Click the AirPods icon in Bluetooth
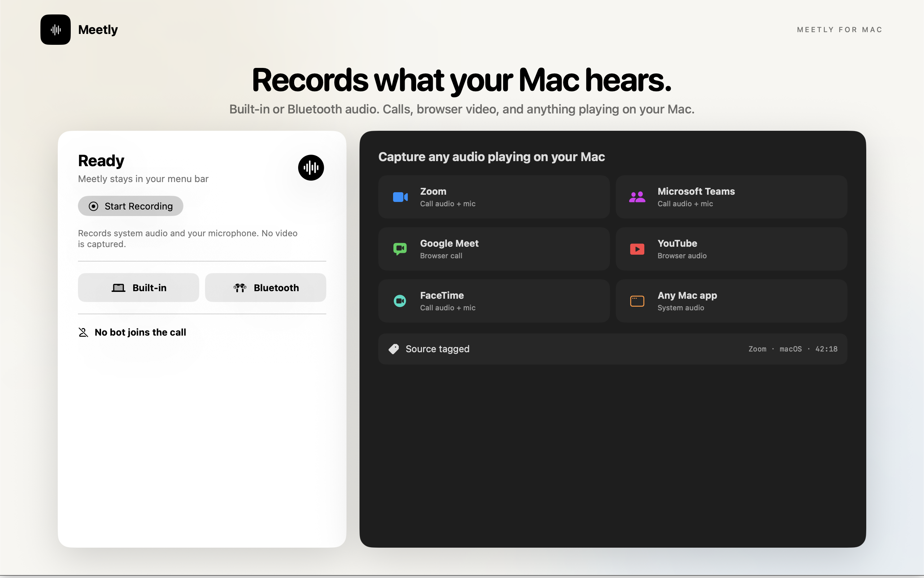The width and height of the screenshot is (924, 578). coord(240,288)
